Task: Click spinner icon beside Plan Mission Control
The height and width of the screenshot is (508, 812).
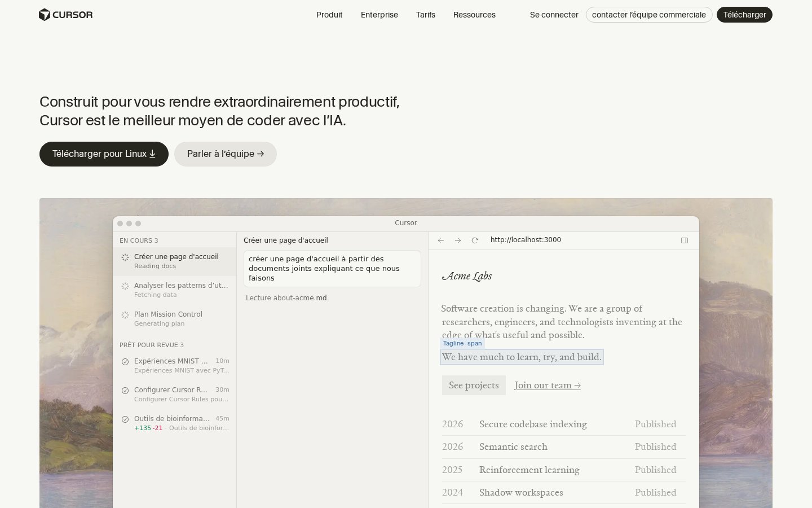Action: pos(125,315)
